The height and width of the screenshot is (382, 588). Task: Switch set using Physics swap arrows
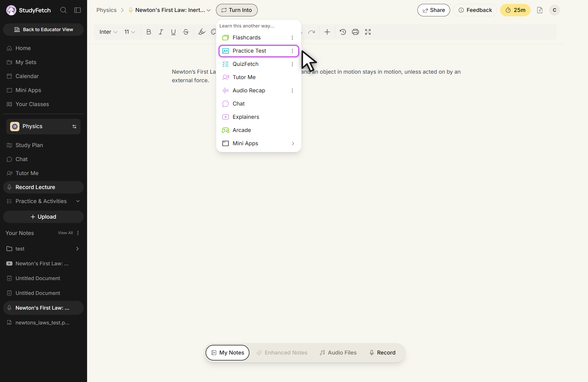tap(74, 127)
